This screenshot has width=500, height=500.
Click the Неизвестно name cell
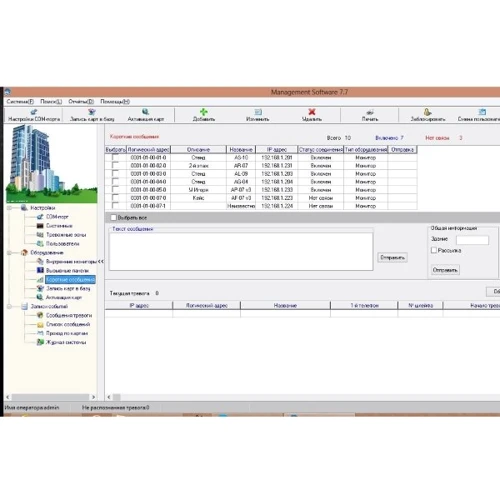[x=241, y=206]
